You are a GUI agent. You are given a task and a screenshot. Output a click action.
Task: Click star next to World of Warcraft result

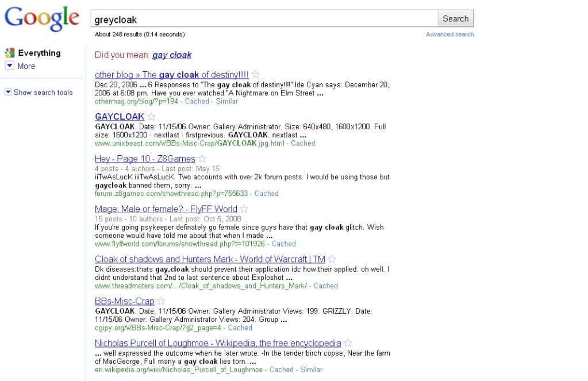(332, 259)
